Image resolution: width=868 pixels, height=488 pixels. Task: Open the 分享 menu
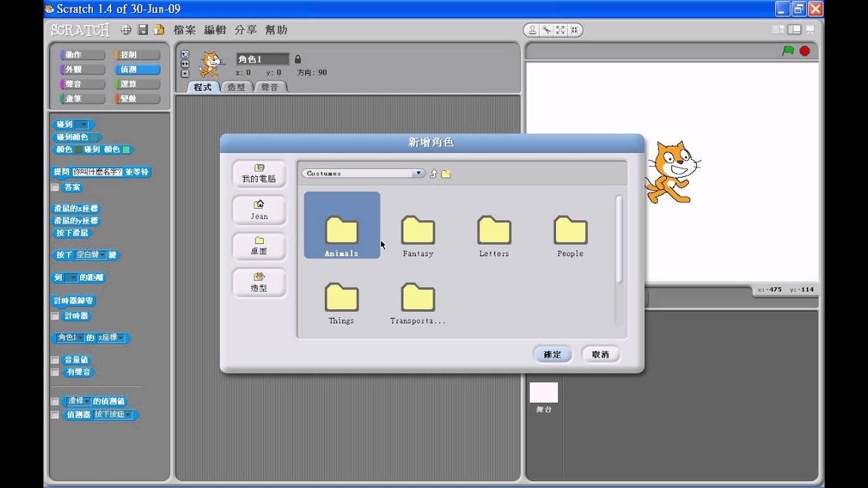245,30
